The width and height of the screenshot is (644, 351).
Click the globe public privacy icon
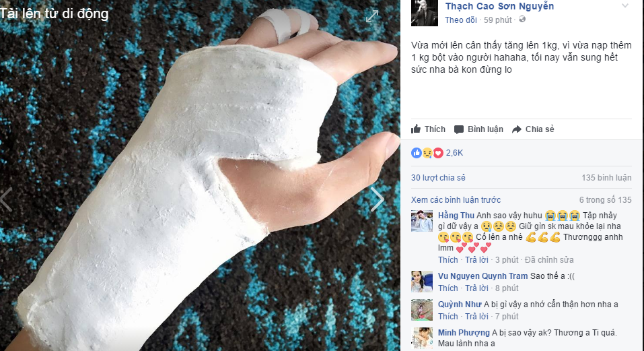pyautogui.click(x=522, y=20)
